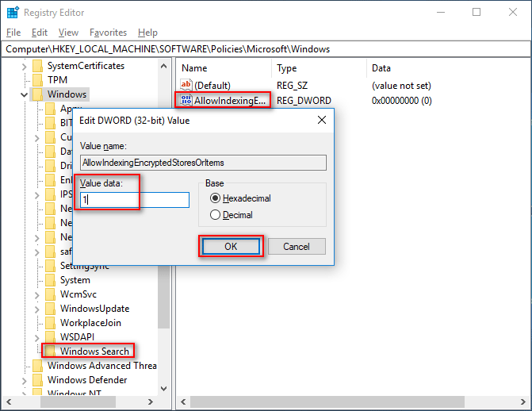This screenshot has height=411, width=532.
Task: Click values pane scroll left arrow
Action: [x=183, y=402]
